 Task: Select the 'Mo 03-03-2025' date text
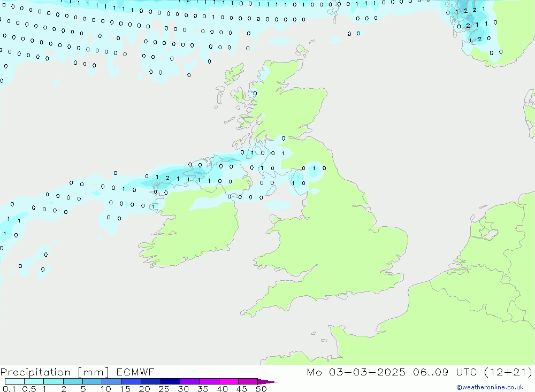click(356, 372)
